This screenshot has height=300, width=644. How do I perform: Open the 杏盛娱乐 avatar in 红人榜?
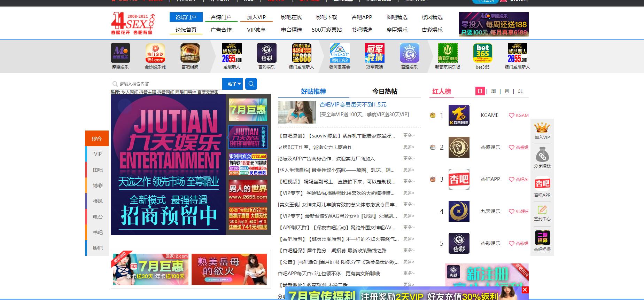tap(459, 147)
